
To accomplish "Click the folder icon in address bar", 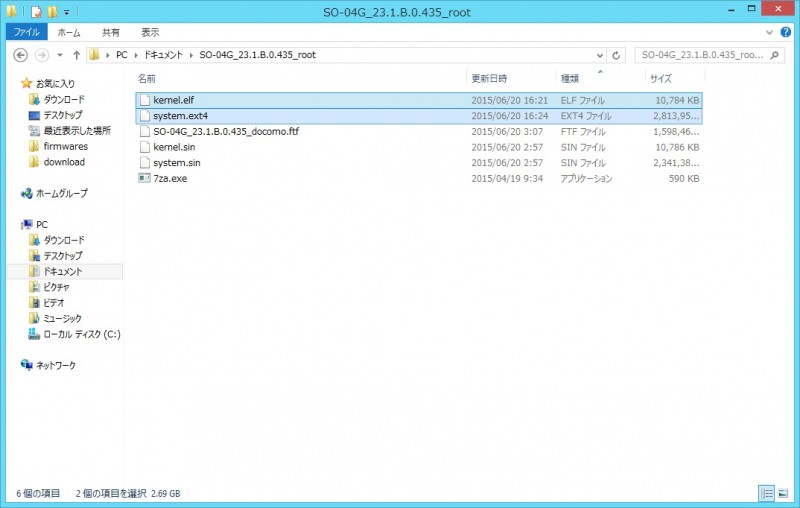I will point(94,55).
